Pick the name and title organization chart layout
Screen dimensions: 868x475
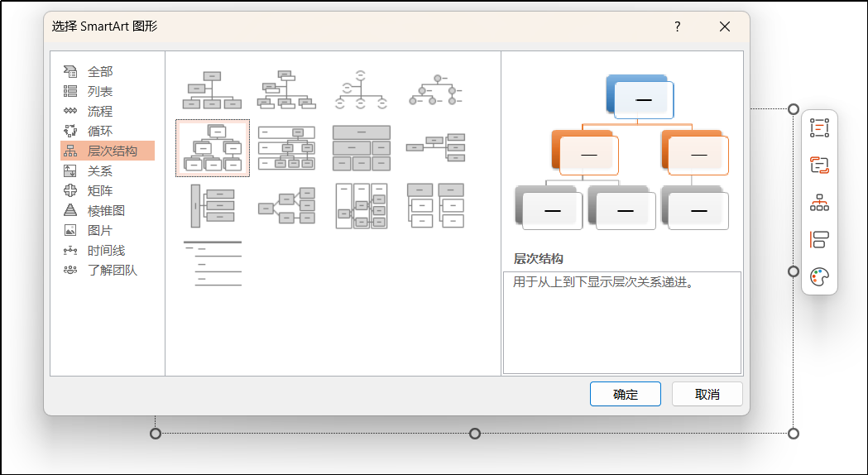tap(287, 89)
